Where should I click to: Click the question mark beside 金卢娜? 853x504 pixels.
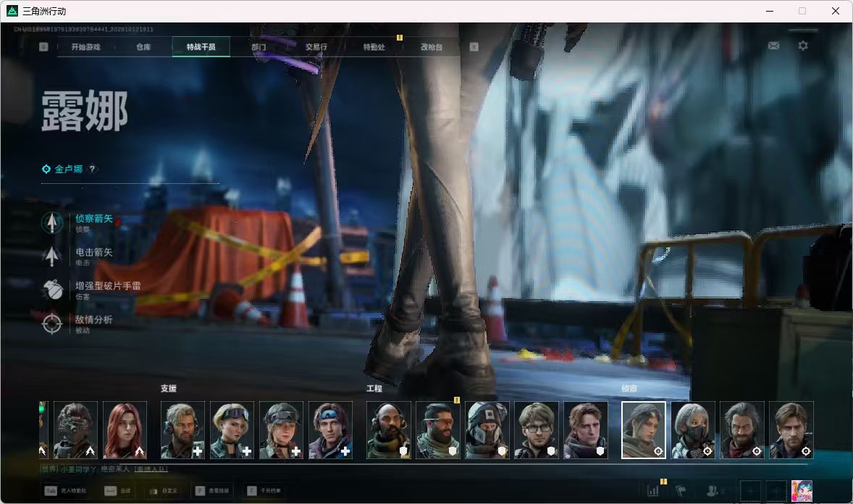pos(93,169)
